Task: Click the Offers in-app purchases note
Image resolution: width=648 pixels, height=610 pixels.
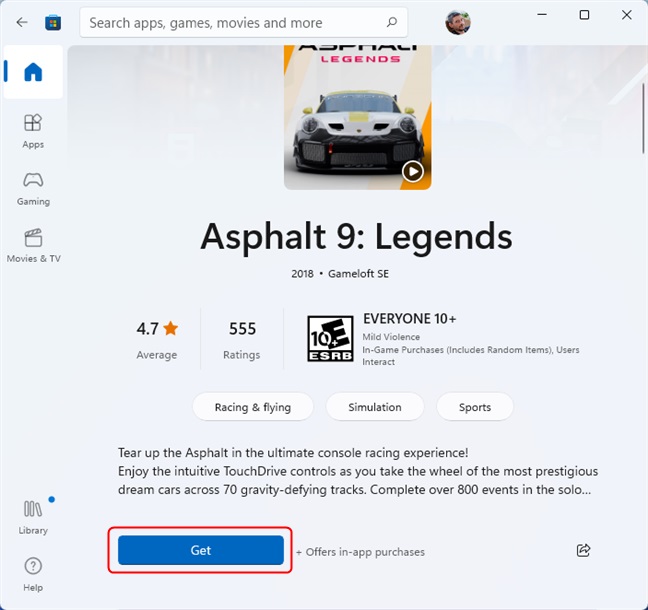Action: click(x=360, y=552)
